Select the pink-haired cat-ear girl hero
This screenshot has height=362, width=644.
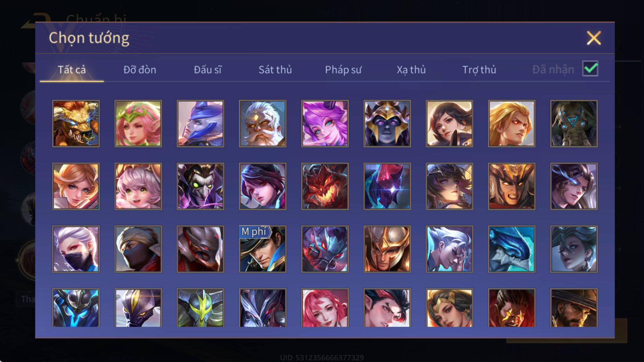click(x=138, y=186)
